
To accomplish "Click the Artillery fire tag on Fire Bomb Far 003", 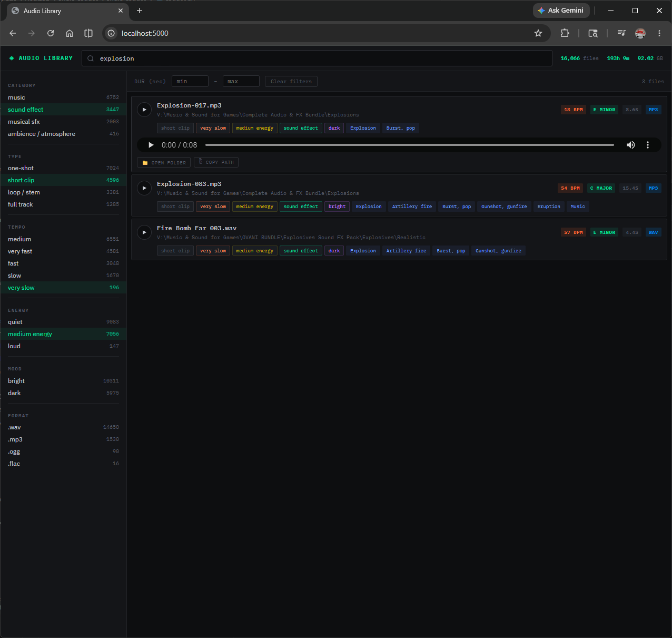I will (406, 251).
